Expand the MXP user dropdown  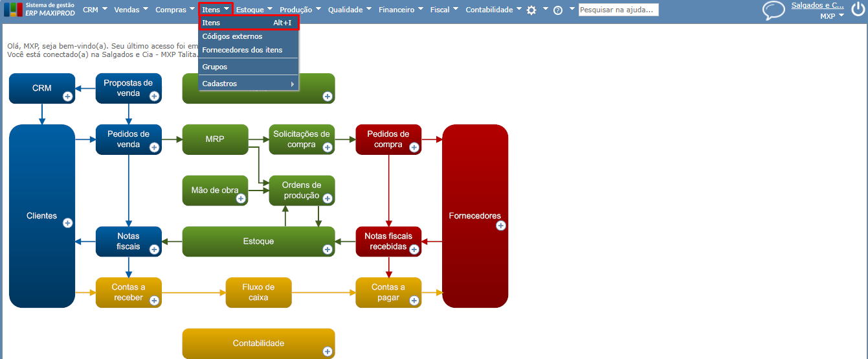coord(832,16)
